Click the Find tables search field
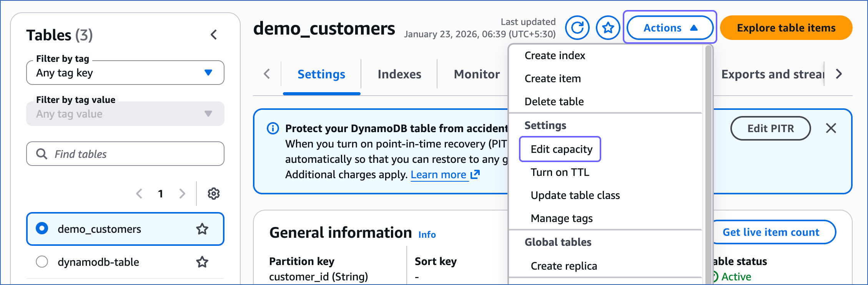Viewport: 868px width, 285px height. [125, 154]
